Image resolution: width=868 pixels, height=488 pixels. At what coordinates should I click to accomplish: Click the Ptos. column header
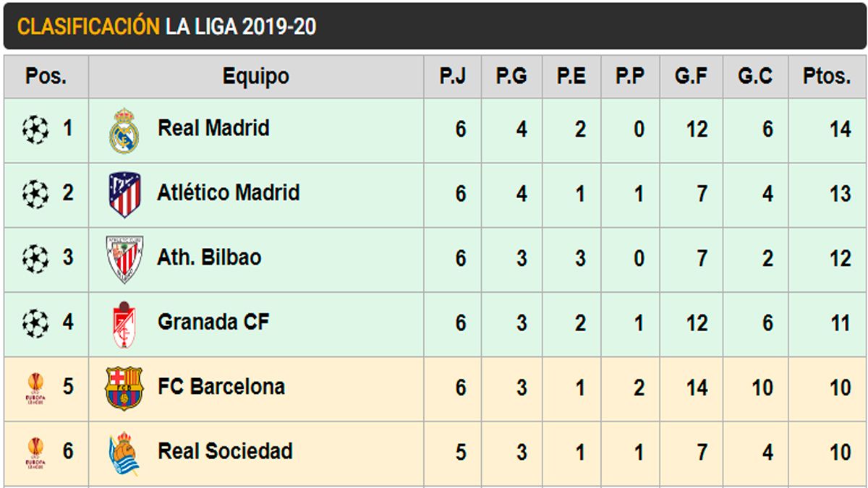pos(827,77)
